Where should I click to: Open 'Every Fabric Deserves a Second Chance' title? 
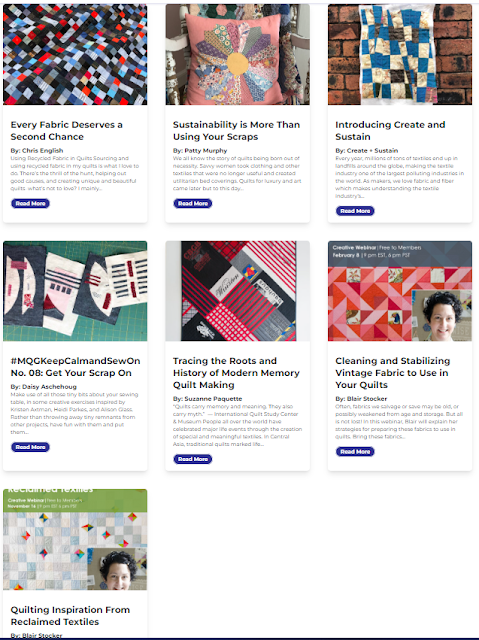tap(67, 131)
